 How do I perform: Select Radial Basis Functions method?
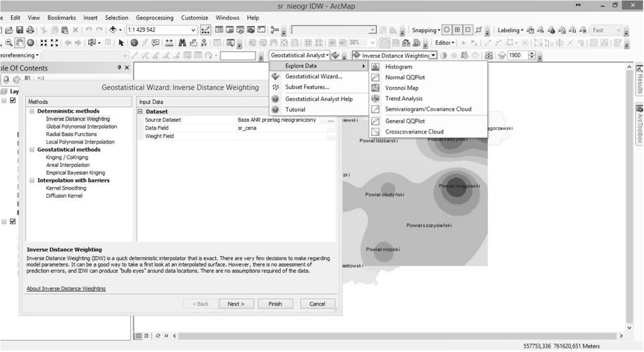click(72, 134)
